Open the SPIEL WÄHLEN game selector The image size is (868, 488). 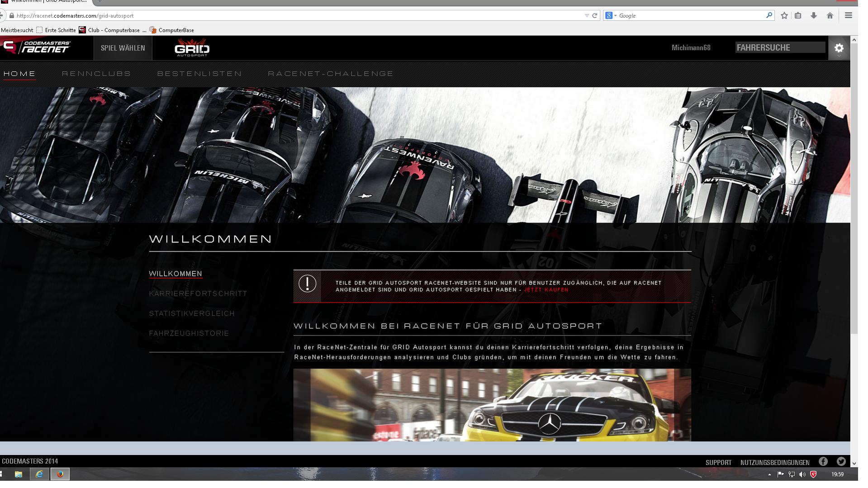pyautogui.click(x=123, y=48)
